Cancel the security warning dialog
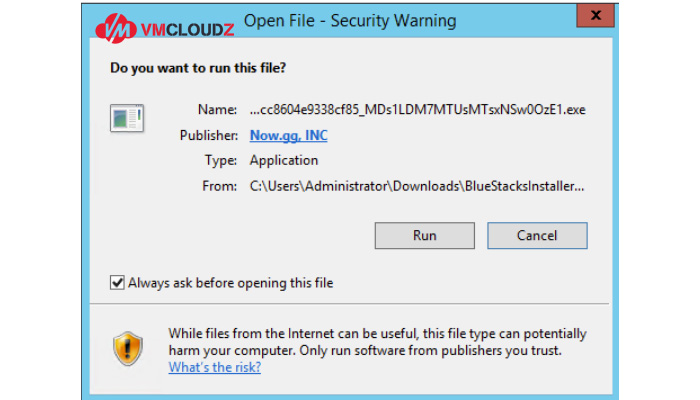 537,235
